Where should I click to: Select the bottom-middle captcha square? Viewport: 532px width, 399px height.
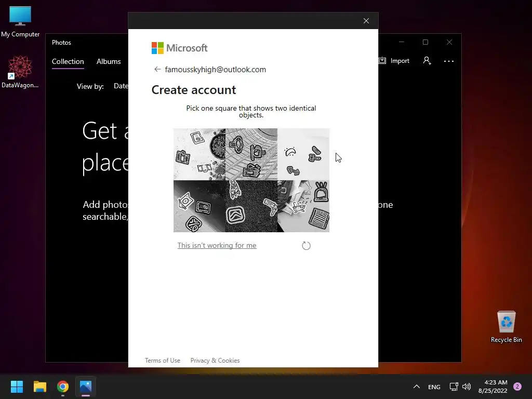point(251,206)
